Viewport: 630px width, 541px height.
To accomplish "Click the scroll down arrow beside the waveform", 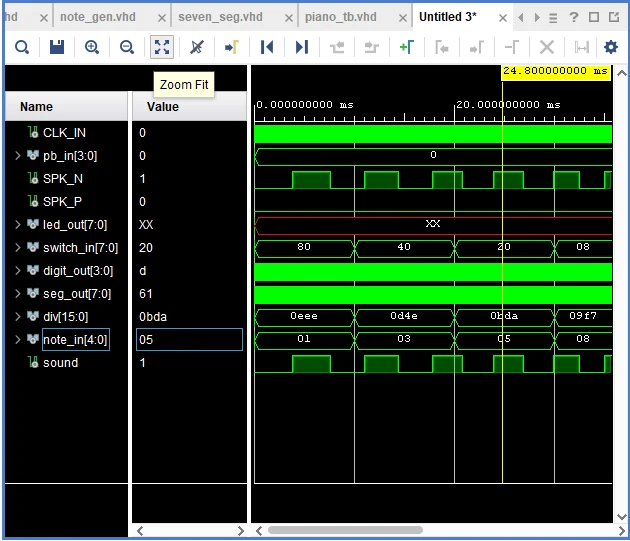I will [622, 517].
